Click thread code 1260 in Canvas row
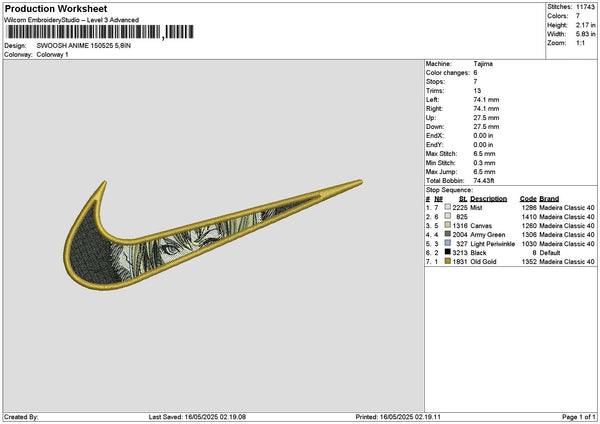The image size is (600, 424). pyautogui.click(x=529, y=225)
